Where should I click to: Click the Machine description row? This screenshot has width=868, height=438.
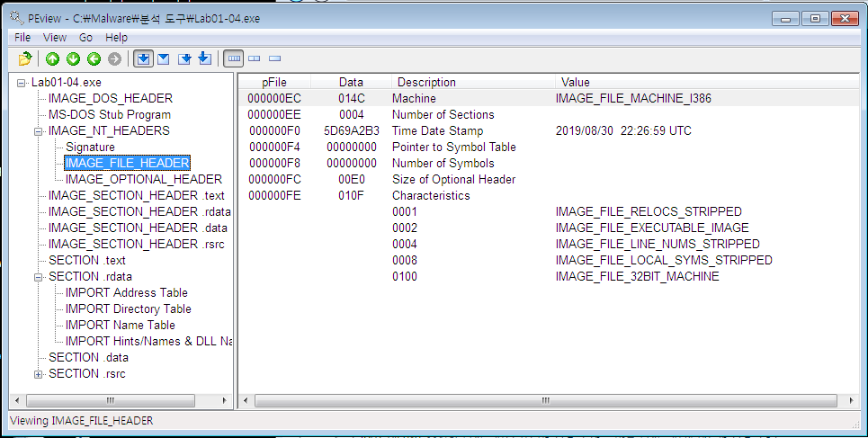coord(414,99)
